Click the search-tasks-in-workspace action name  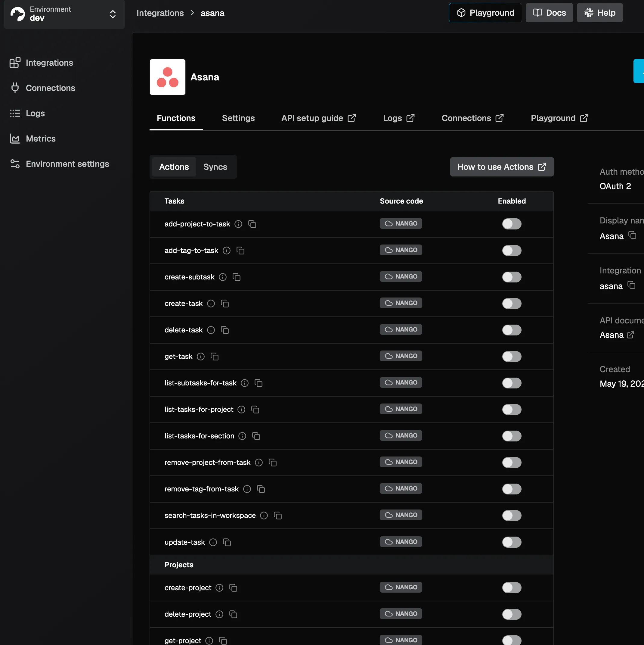(x=210, y=516)
